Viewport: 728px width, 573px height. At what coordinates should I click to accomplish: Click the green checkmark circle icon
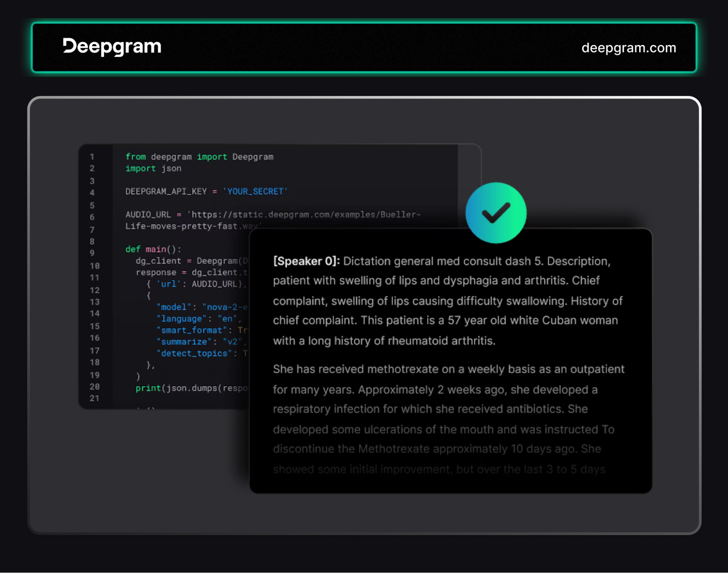496,213
